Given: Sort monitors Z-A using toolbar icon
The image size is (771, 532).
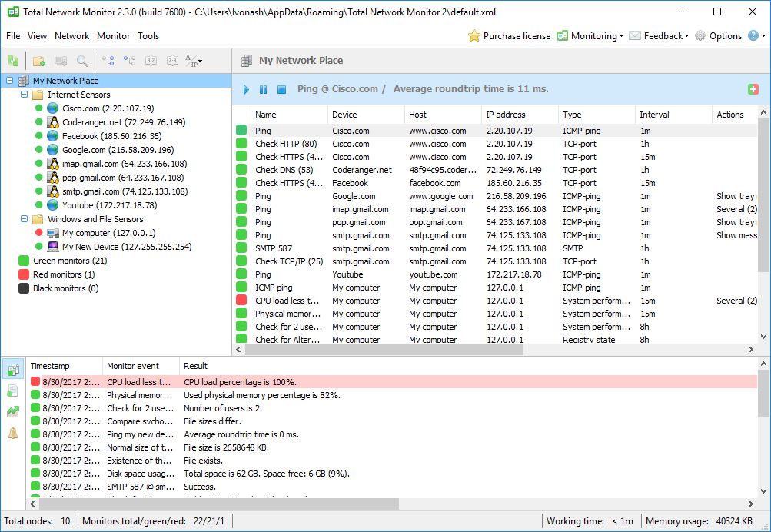Looking at the screenshot, I should (173, 60).
